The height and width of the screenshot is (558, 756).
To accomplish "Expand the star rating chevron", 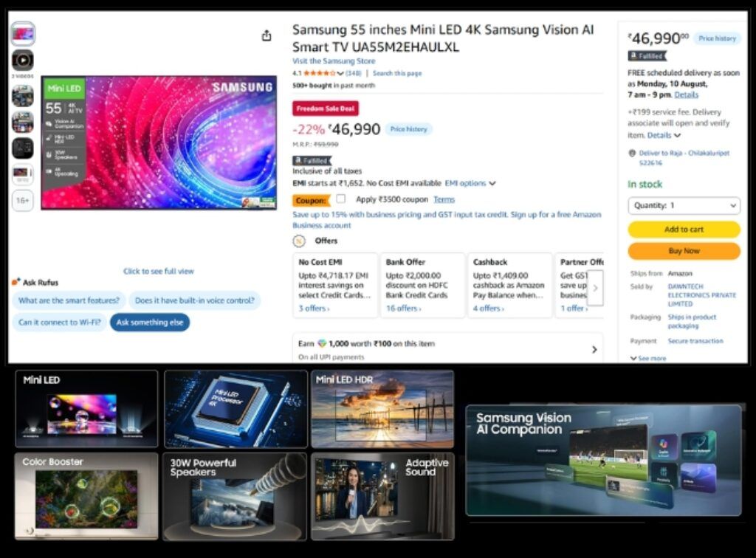I will pyautogui.click(x=340, y=73).
